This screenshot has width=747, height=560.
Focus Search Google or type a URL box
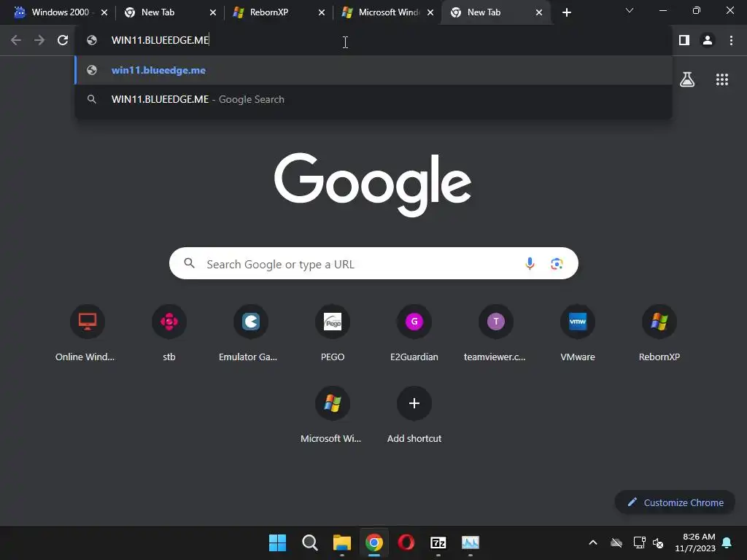pyautogui.click(x=373, y=263)
